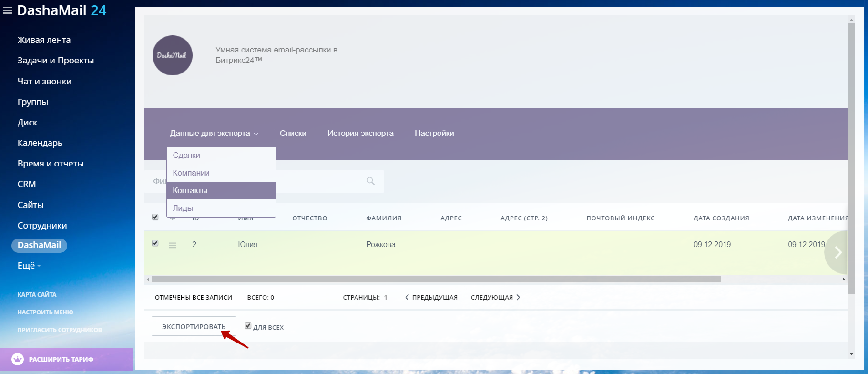This screenshot has width=868, height=374.
Task: Open CRM in the left sidebar
Action: (27, 184)
